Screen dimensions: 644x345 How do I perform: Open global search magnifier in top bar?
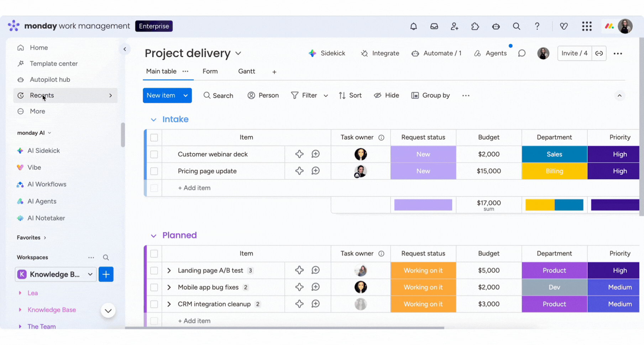click(516, 26)
